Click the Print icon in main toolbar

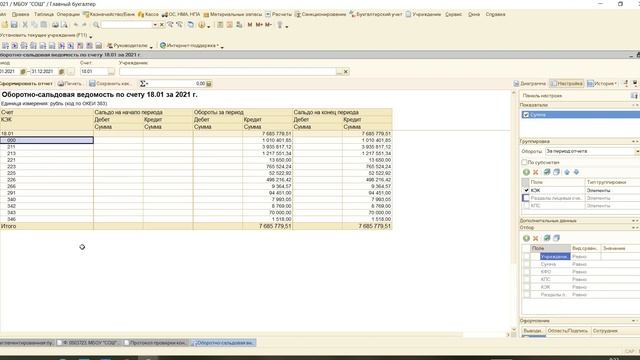pyautogui.click(x=55, y=25)
